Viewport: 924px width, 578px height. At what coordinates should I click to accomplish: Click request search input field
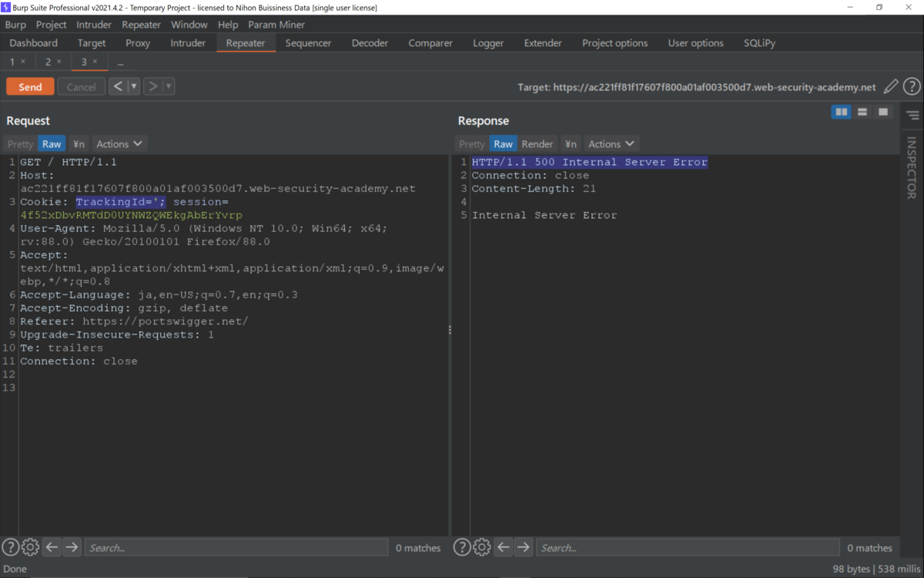(x=236, y=547)
